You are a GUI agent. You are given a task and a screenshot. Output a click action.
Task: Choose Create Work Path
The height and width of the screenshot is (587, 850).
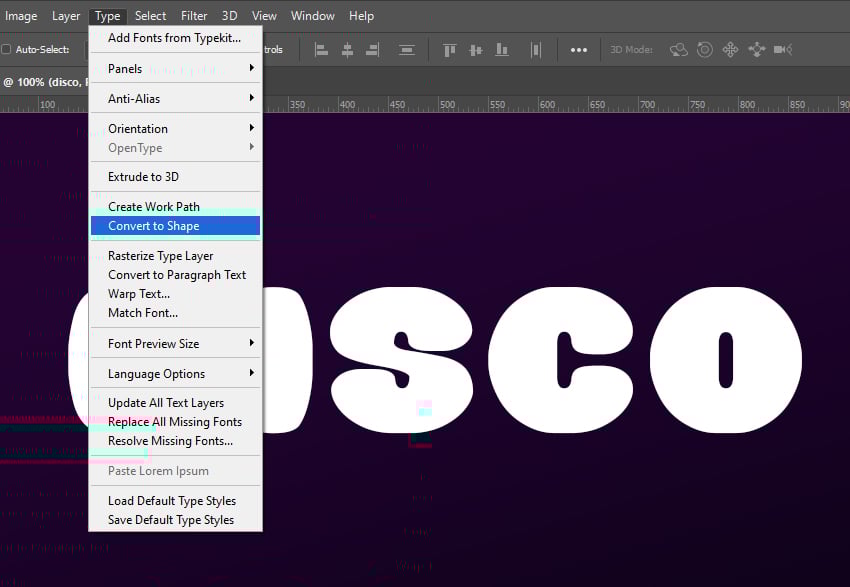pos(175,207)
